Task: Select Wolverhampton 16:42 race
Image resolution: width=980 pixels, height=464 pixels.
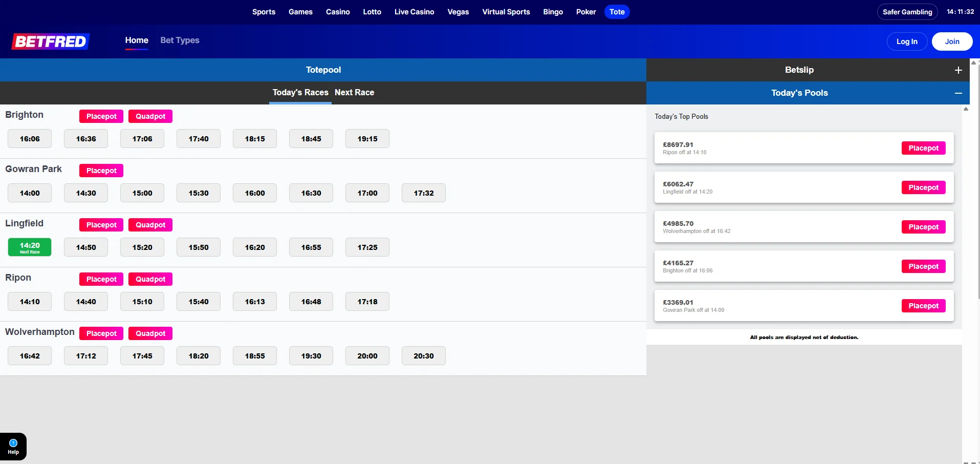Action: coord(30,356)
